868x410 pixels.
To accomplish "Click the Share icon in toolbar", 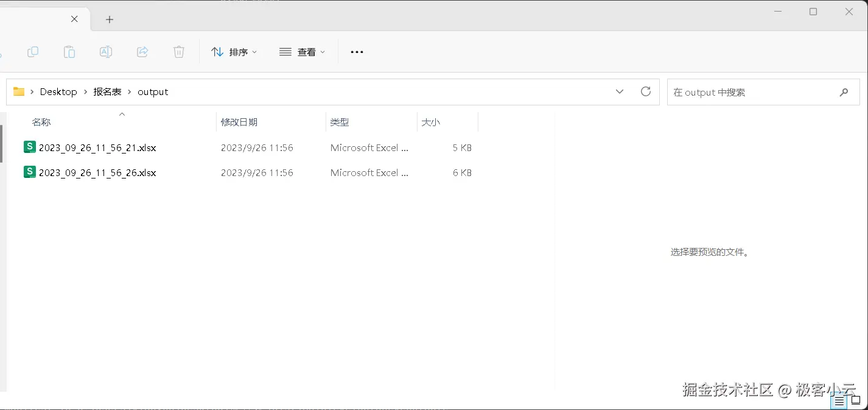I will click(142, 52).
